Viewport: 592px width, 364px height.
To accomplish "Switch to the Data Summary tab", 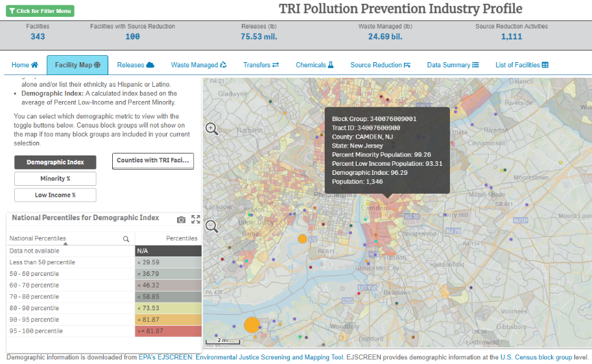I will (x=453, y=65).
